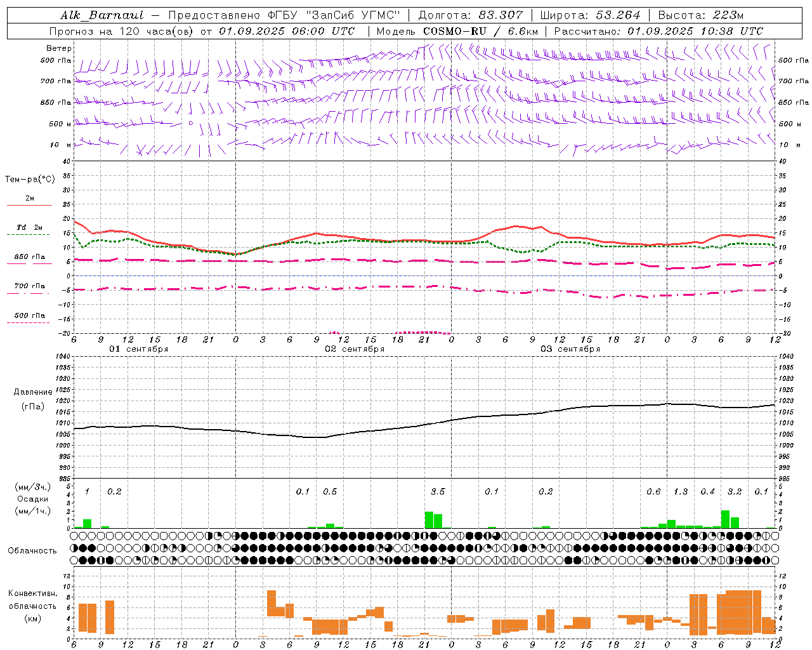Viewport: 812px width, 650px height.
Task: Click the tallest green bar under 3.5
Action: tap(429, 520)
